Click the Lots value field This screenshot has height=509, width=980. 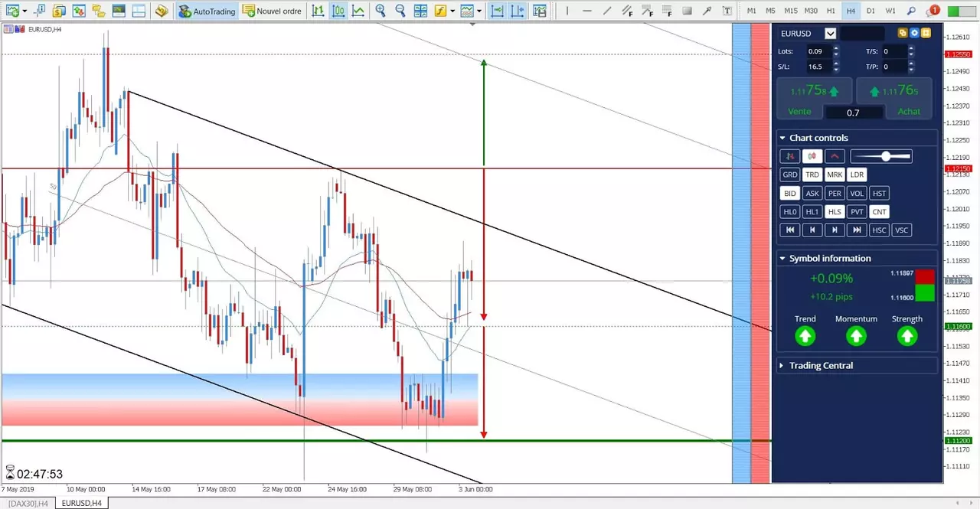(818, 51)
